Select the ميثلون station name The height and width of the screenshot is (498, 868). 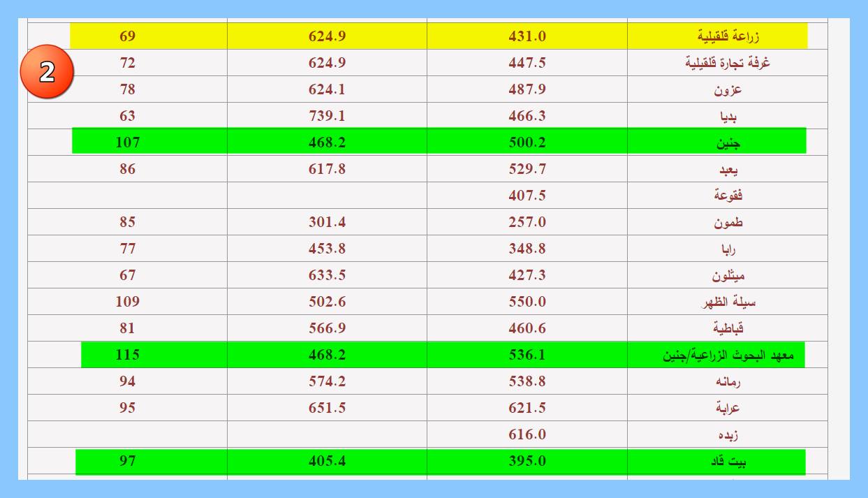[728, 275]
